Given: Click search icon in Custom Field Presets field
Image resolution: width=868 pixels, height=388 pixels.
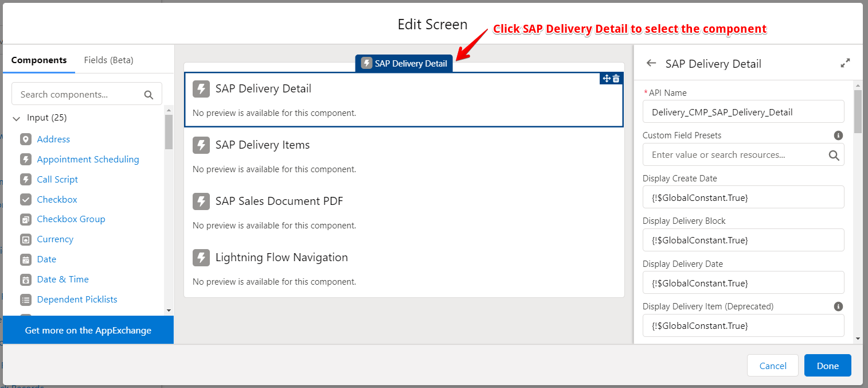Looking at the screenshot, I should coord(834,155).
